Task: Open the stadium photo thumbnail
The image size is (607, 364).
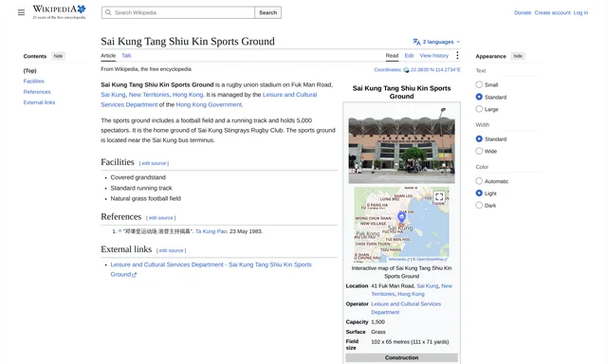Action: [x=401, y=145]
